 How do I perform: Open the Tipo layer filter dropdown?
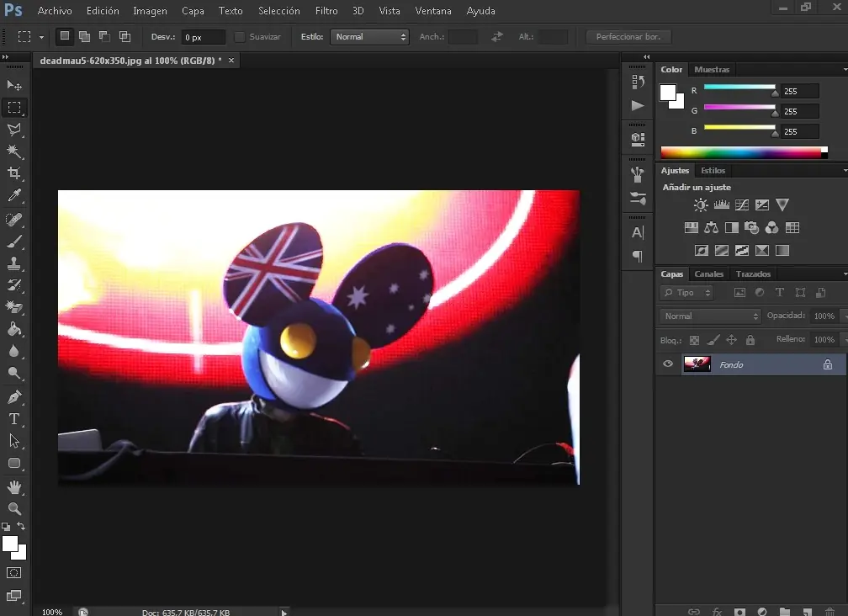(687, 293)
